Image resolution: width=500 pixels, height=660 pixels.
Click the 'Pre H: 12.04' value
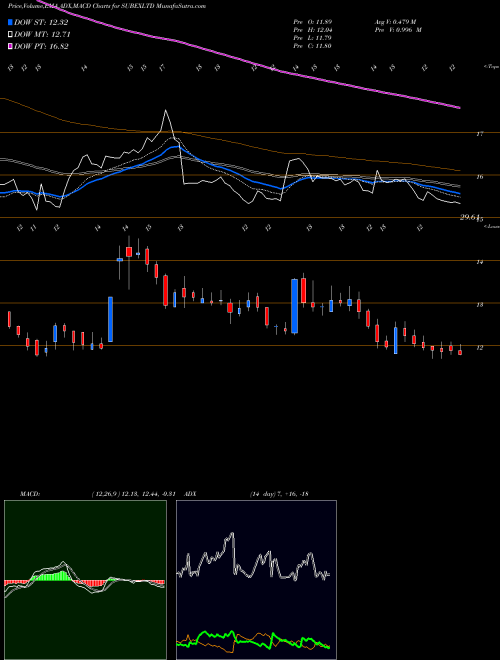(313, 30)
